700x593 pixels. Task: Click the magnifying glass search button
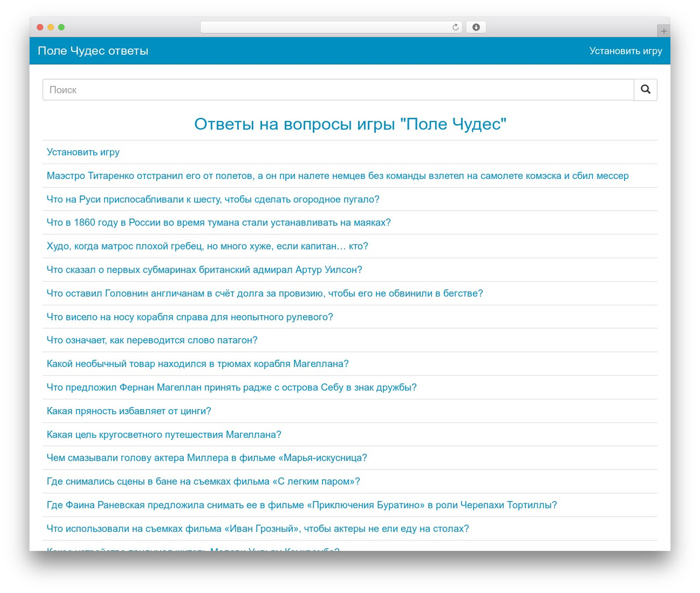click(x=645, y=90)
